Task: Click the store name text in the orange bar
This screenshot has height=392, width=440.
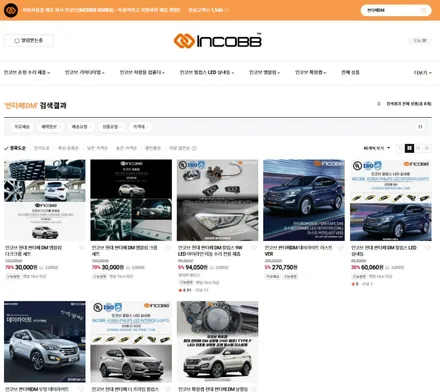Action: pos(101,10)
